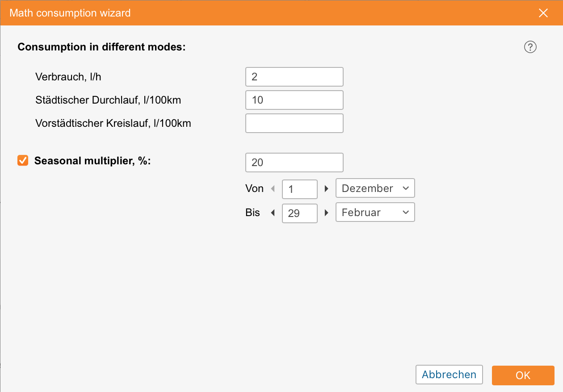Focus the Von day number field
The height and width of the screenshot is (392, 563).
point(299,189)
